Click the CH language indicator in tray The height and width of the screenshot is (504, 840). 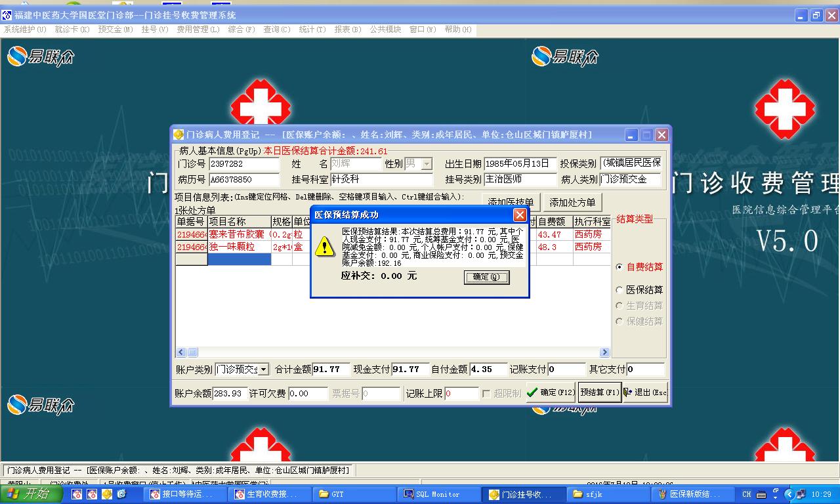click(x=747, y=494)
